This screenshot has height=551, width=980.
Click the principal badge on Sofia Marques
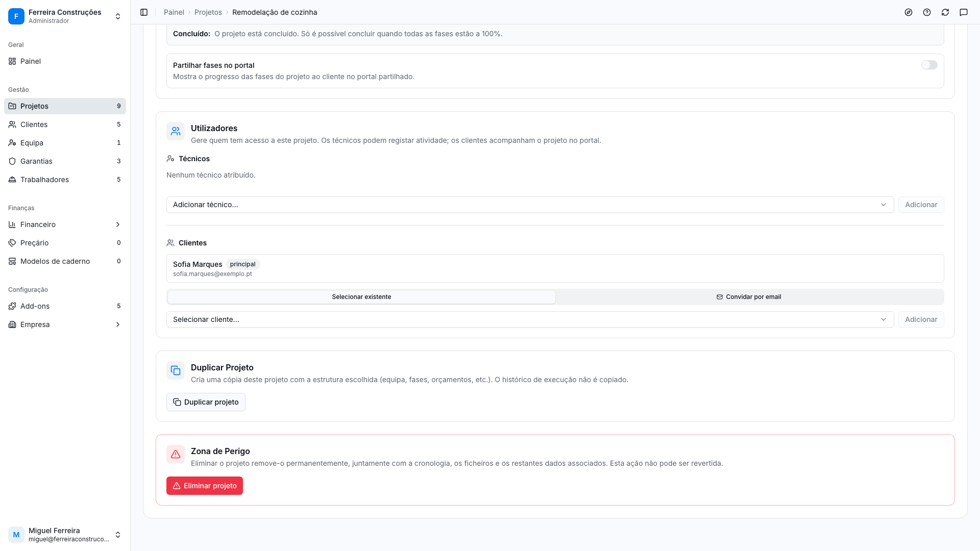pyautogui.click(x=242, y=264)
